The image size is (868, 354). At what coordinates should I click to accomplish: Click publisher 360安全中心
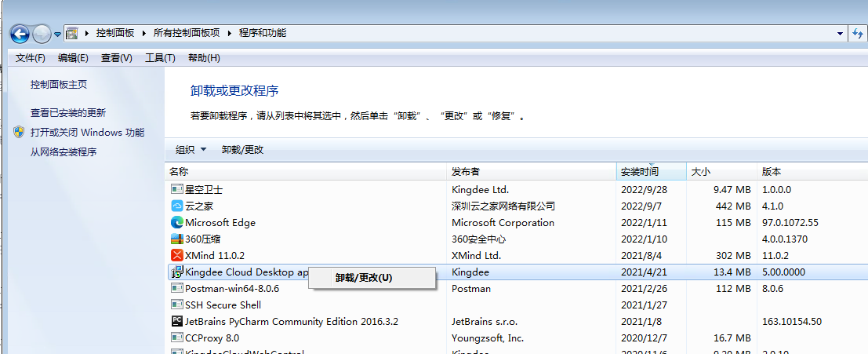pyautogui.click(x=479, y=239)
